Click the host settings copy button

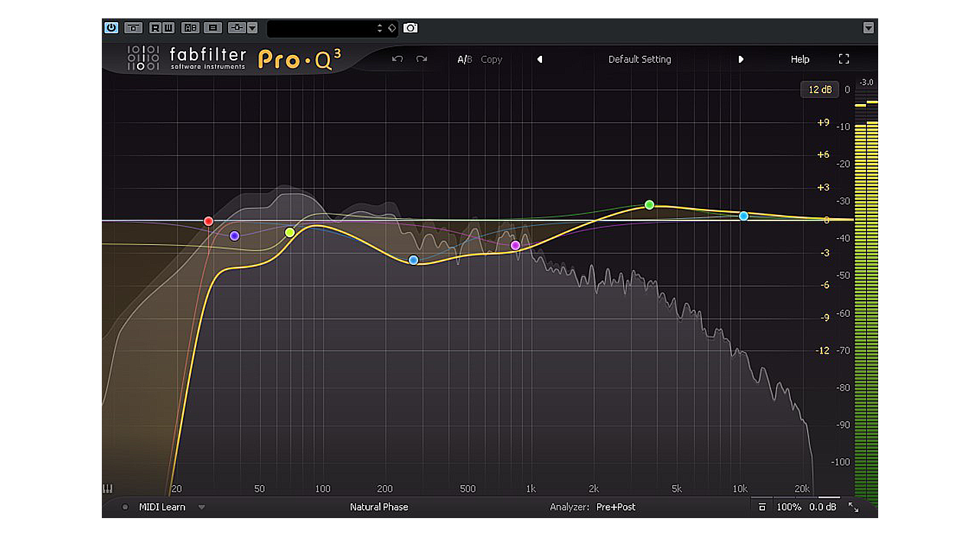pos(214,28)
